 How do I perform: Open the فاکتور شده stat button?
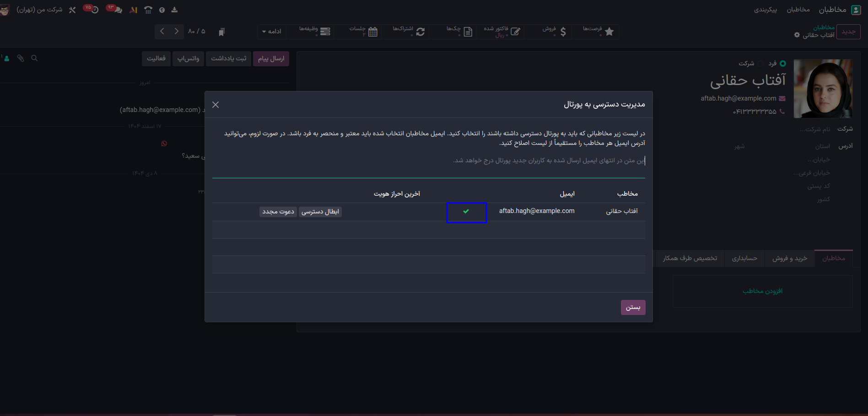[501, 32]
